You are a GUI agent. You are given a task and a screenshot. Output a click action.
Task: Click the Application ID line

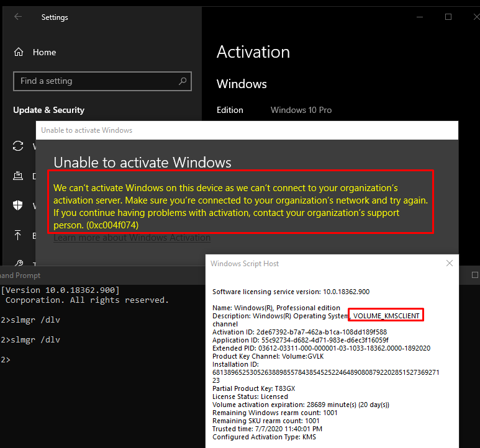(x=301, y=340)
